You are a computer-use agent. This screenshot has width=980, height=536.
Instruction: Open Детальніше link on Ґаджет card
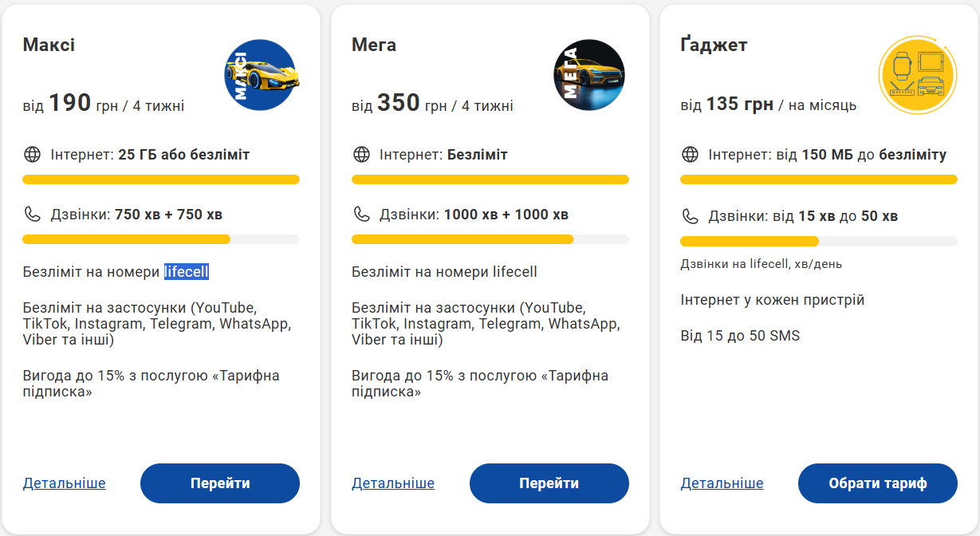point(722,483)
